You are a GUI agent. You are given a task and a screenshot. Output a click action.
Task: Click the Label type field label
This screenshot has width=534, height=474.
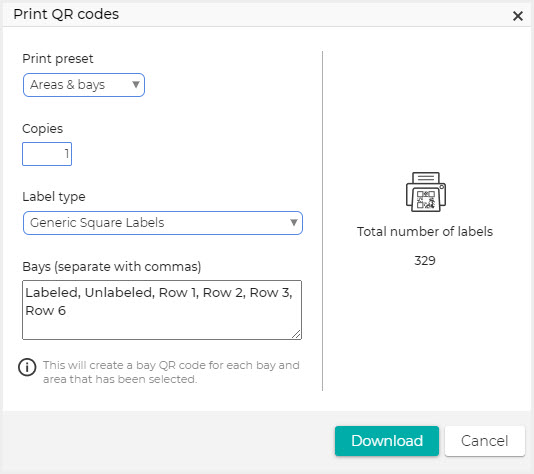pos(54,197)
